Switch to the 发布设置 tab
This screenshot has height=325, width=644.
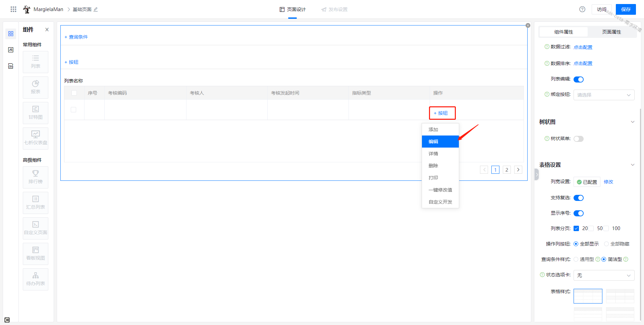(334, 9)
